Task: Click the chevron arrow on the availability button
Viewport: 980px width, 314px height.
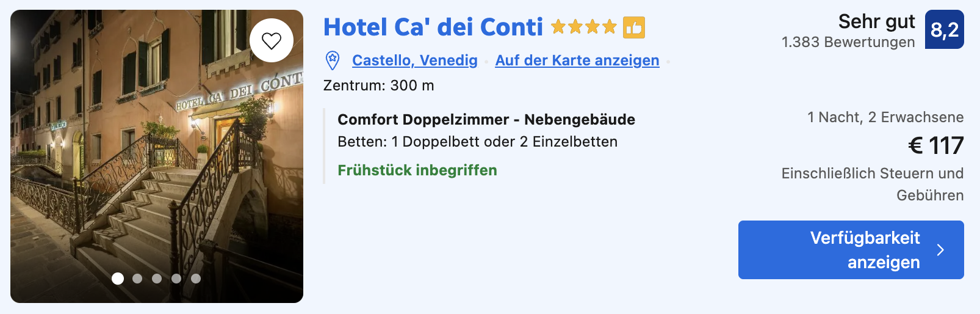Action: click(x=940, y=250)
